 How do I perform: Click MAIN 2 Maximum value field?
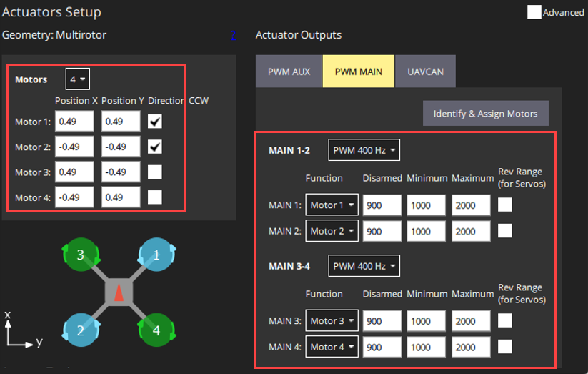(471, 231)
